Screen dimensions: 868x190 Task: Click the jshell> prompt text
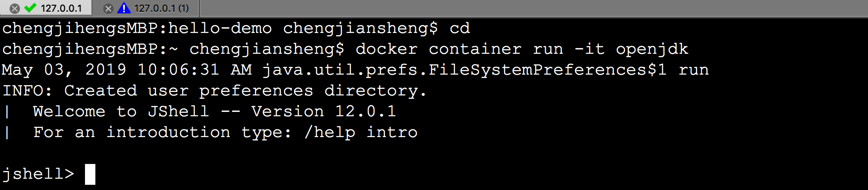click(38, 174)
